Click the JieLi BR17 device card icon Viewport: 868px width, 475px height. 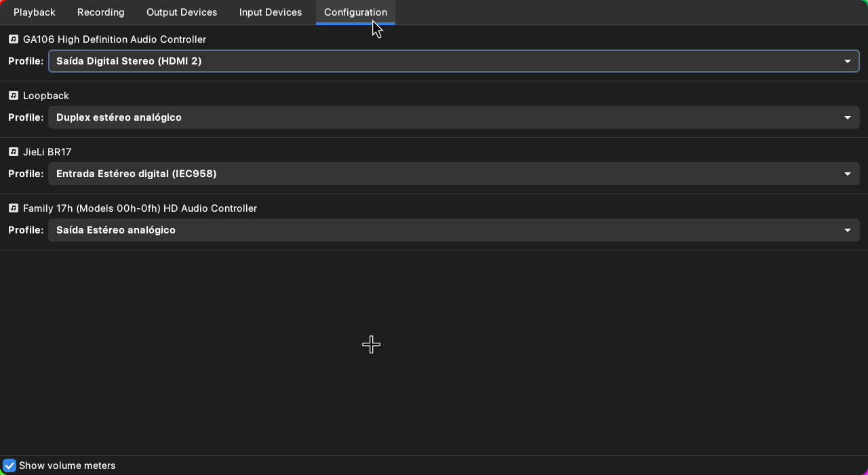[13, 152]
